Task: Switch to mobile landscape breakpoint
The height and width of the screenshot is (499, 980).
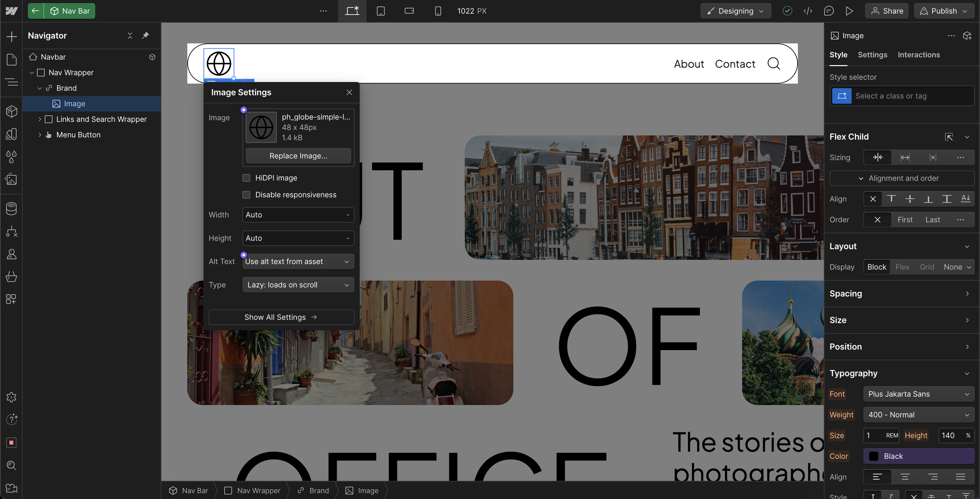Action: tap(409, 11)
